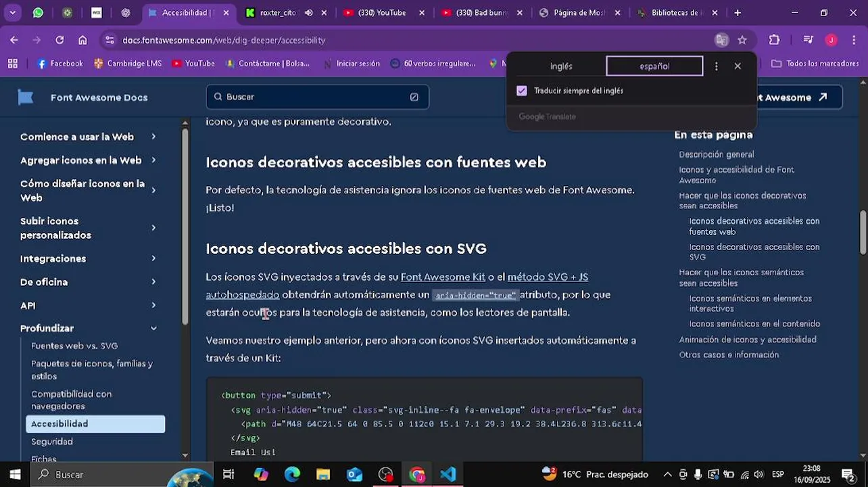The height and width of the screenshot is (487, 868).
Task: Open Visual Studio Code from the taskbar
Action: (x=448, y=474)
